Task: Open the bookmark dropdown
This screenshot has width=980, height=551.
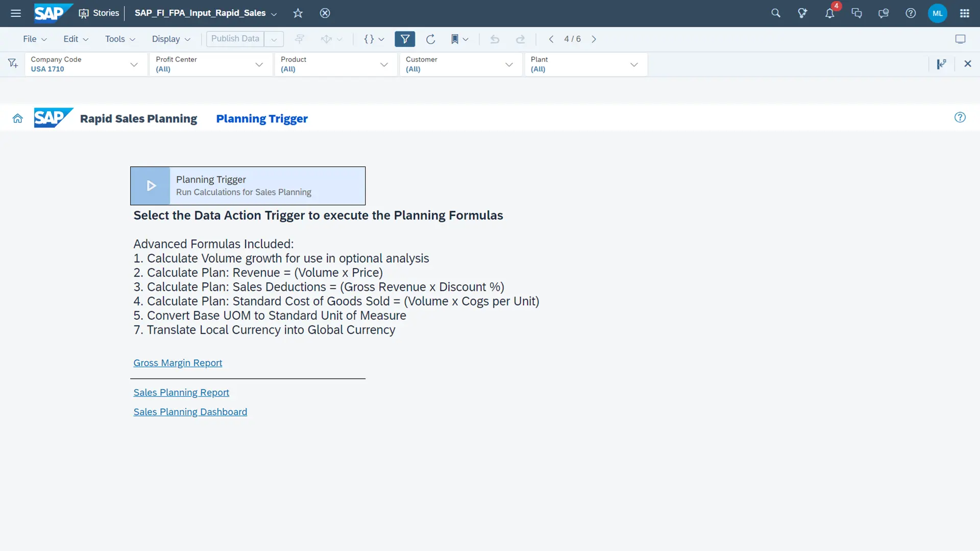Action: 459,39
